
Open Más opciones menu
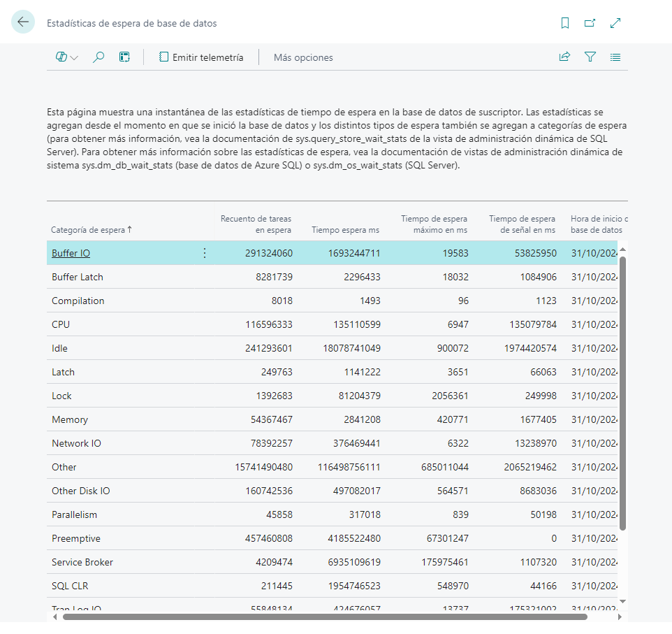tap(302, 57)
